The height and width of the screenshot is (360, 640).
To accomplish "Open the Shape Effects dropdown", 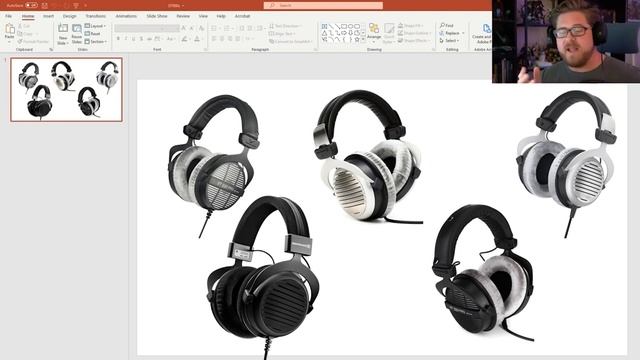I will [413, 40].
